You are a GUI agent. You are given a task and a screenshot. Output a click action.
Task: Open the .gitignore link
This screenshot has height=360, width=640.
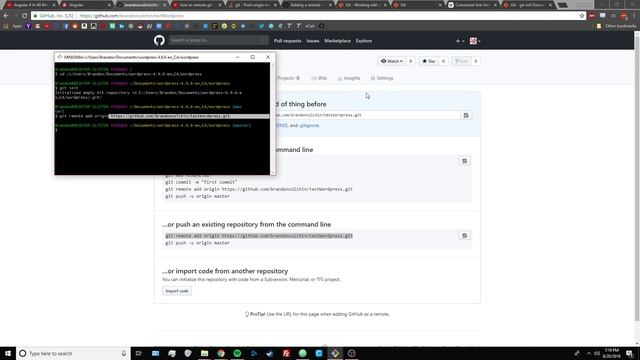pyautogui.click(x=309, y=125)
